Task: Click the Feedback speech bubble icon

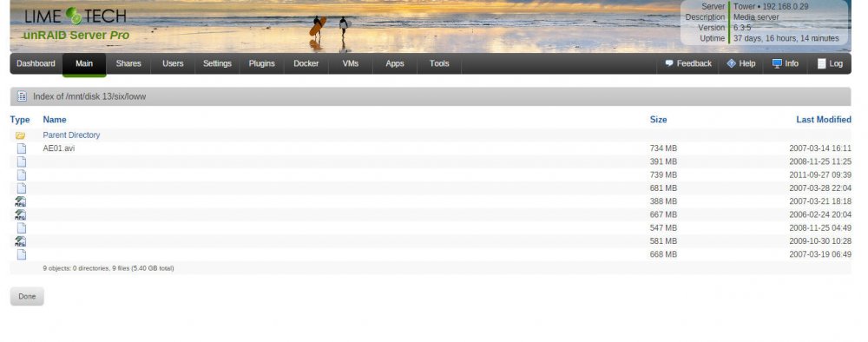Action: (669, 63)
